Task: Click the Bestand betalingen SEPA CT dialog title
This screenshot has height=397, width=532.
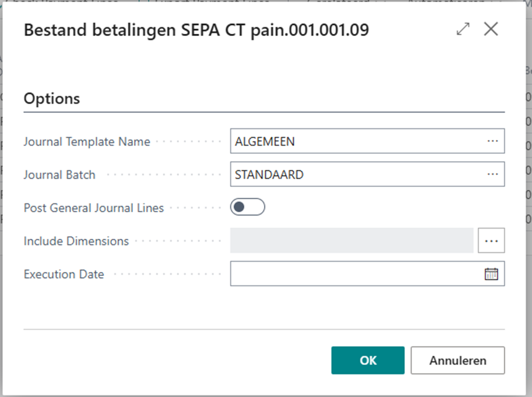Action: pos(196,30)
